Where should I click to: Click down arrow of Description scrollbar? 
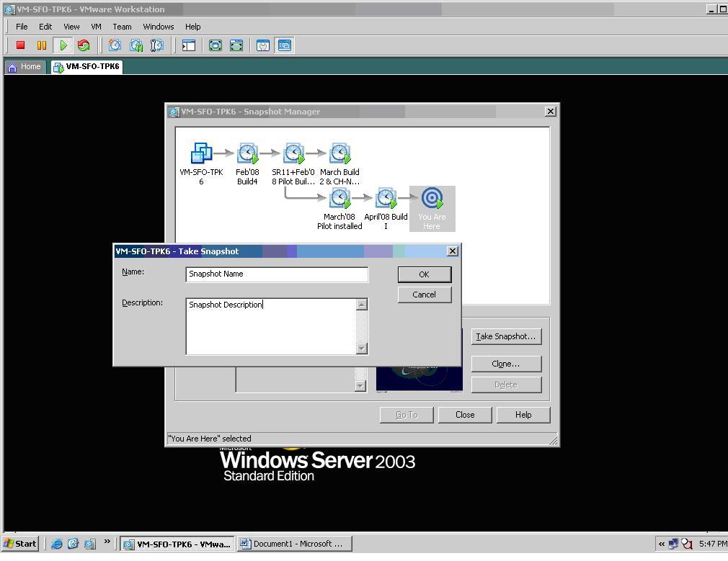tap(362, 349)
